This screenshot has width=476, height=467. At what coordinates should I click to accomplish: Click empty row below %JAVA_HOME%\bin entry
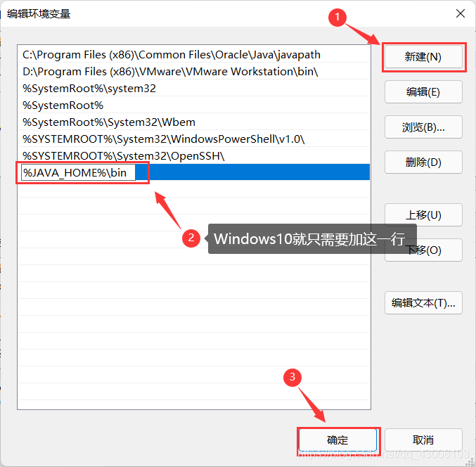pos(193,189)
